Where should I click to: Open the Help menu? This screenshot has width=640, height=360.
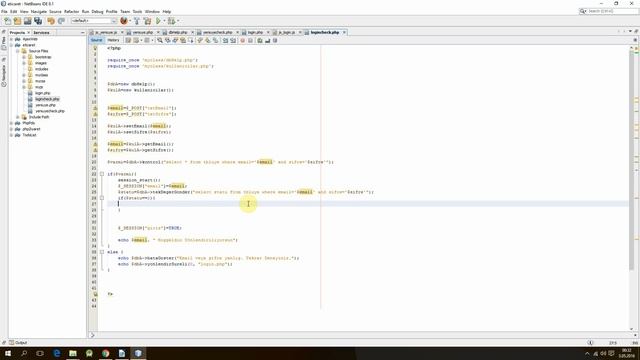[x=167, y=12]
